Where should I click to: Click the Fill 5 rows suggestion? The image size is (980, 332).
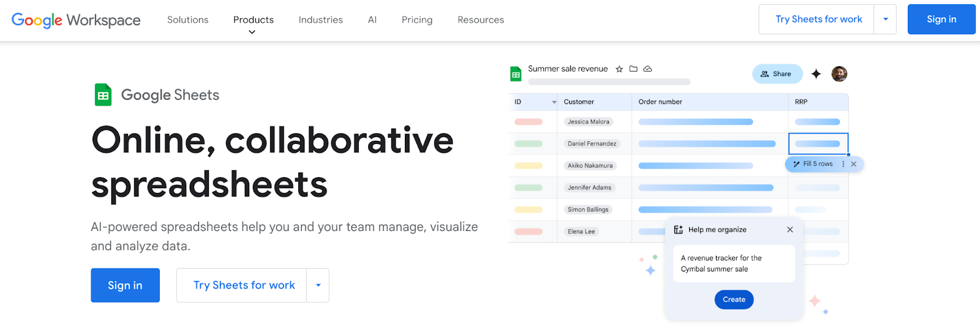[x=818, y=164]
